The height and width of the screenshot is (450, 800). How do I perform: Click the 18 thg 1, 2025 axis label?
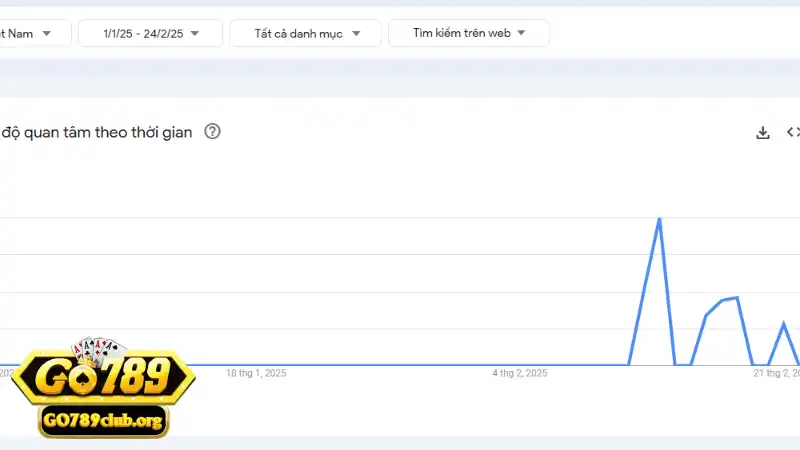coord(256,373)
